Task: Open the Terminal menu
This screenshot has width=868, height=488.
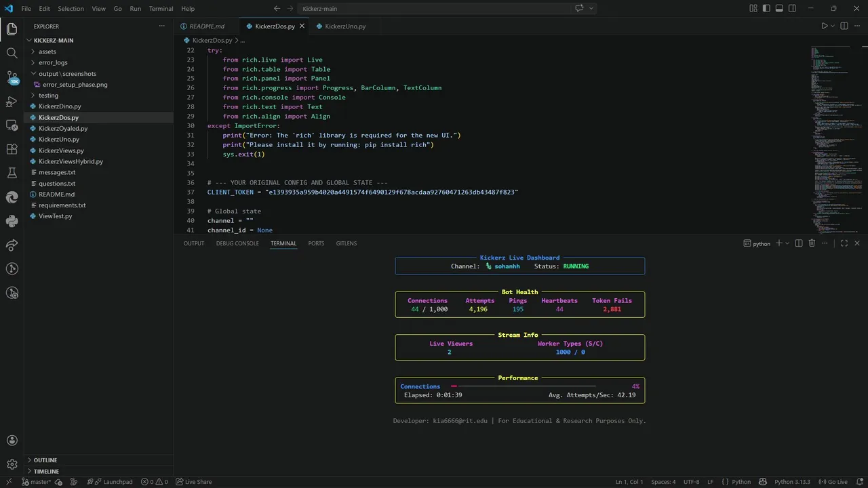Action: (161, 9)
